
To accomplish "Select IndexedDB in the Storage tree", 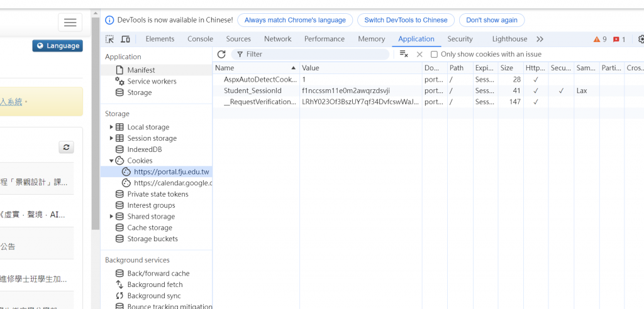I will [x=156, y=149].
